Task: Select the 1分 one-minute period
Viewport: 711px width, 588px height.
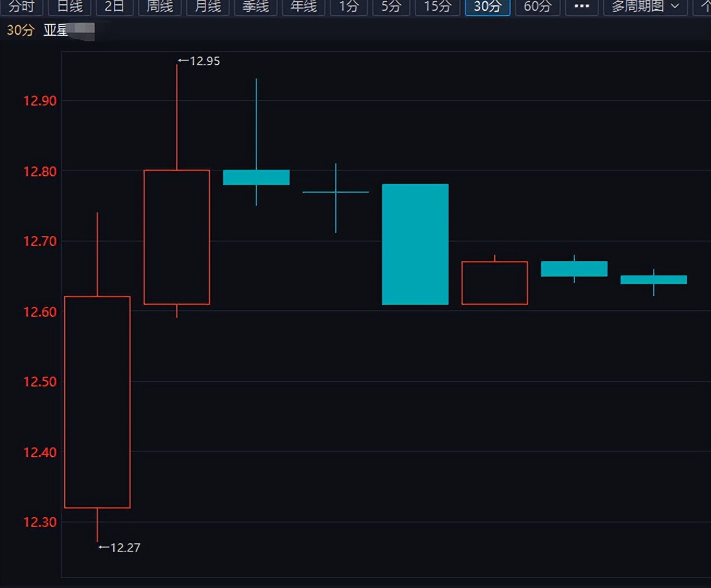Action: point(349,7)
